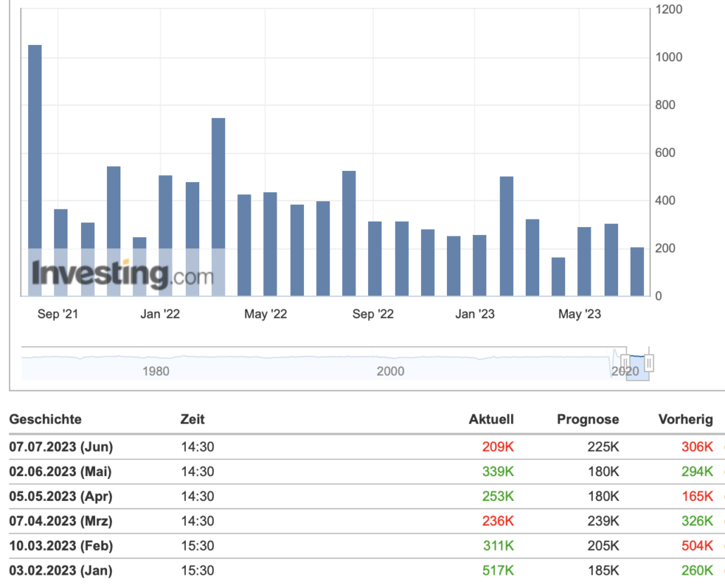Click the Jan '23 x-axis label
This screenshot has width=725, height=588.
pyautogui.click(x=474, y=314)
